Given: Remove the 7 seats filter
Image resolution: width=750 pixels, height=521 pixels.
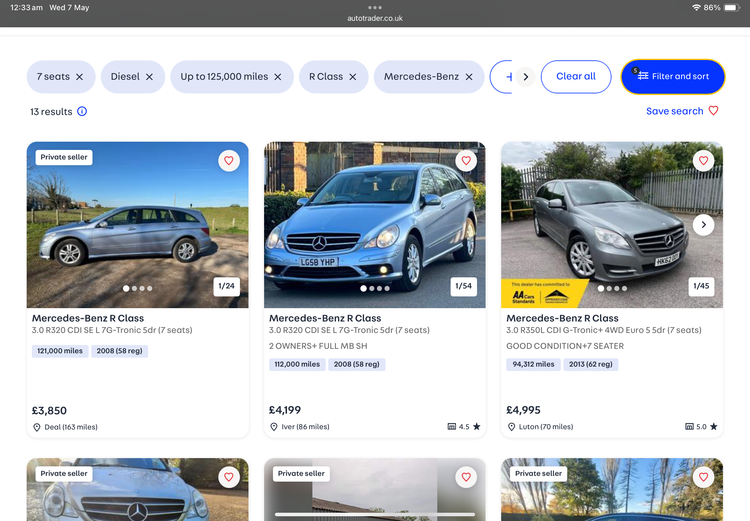Looking at the screenshot, I should [x=79, y=77].
